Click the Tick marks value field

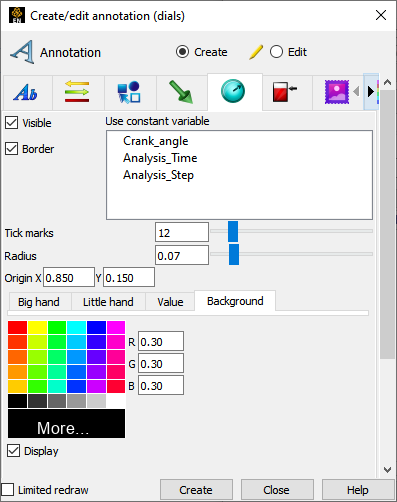coord(182,232)
